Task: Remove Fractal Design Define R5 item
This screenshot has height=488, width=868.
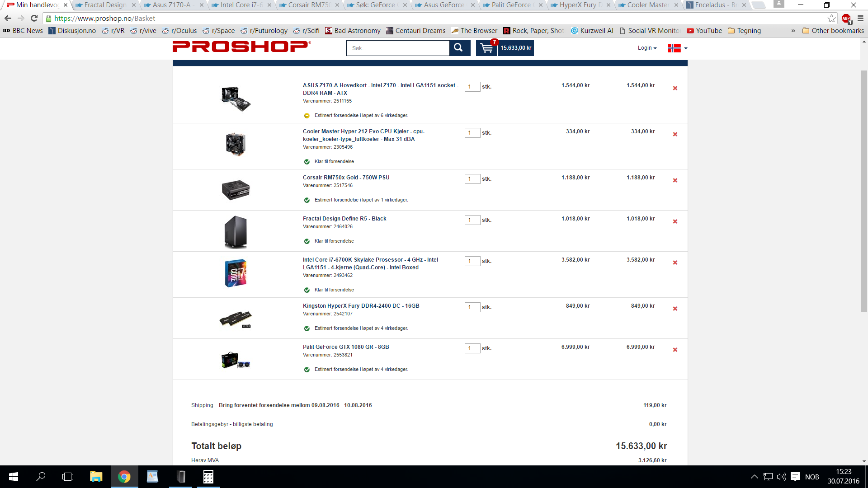Action: [675, 221]
